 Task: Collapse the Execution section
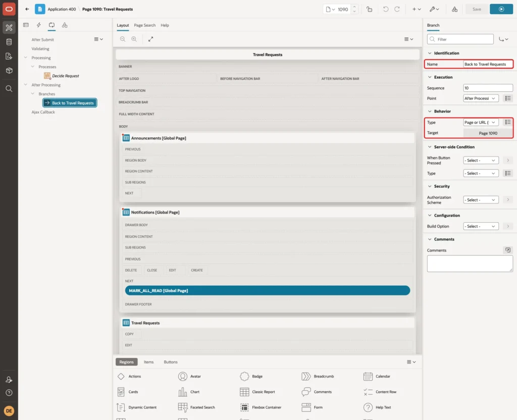point(429,77)
